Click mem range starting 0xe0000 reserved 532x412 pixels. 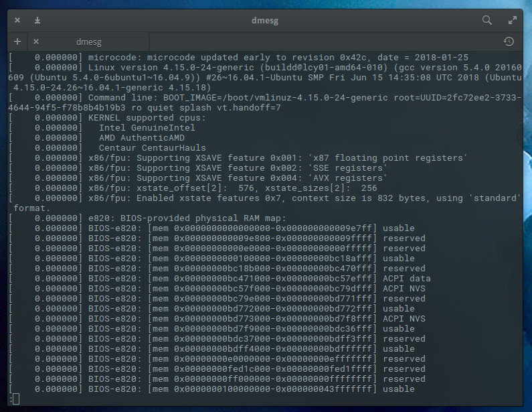pos(217,249)
